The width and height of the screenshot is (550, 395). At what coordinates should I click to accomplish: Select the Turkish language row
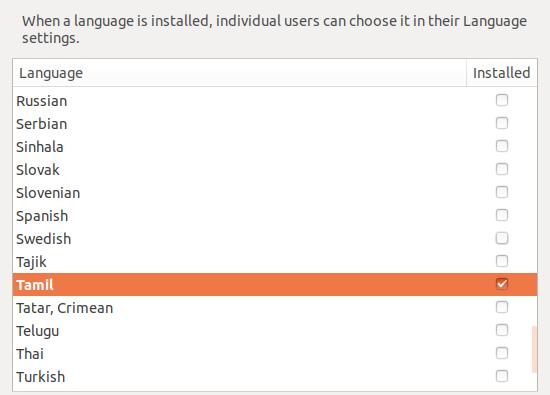click(x=275, y=376)
